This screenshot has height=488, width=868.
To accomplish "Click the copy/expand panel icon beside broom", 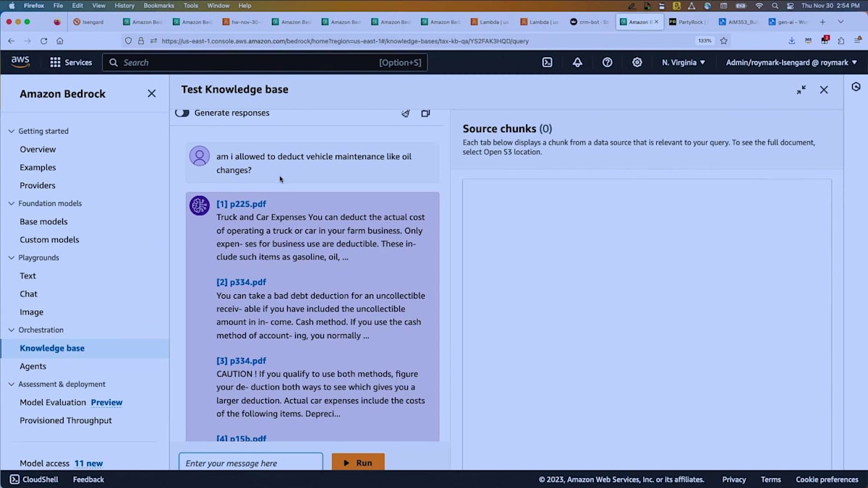I will point(425,113).
